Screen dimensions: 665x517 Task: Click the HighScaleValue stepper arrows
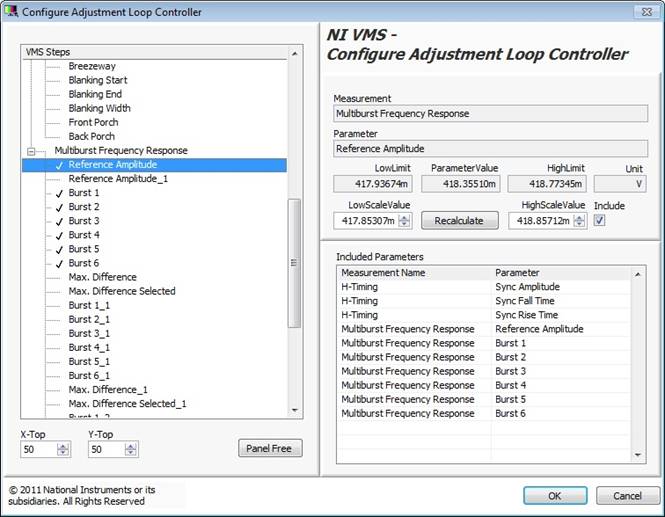(x=579, y=221)
